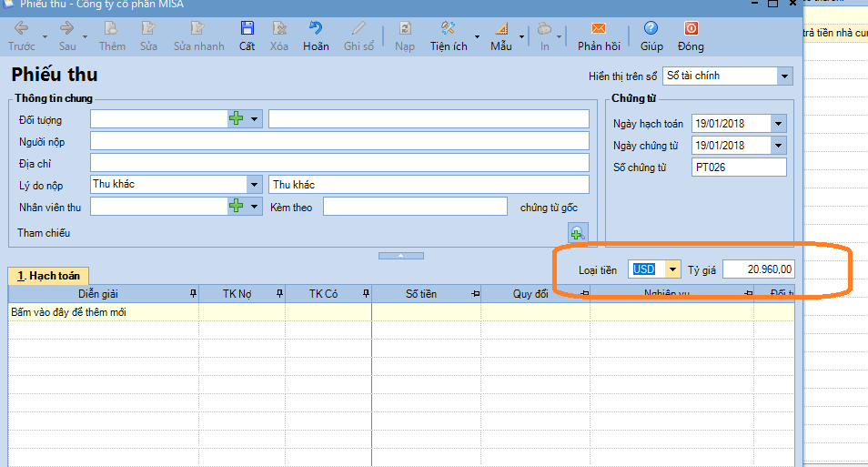Image resolution: width=868 pixels, height=467 pixels.
Task: Open the Mẫu dropdown arrow
Action: [521, 37]
